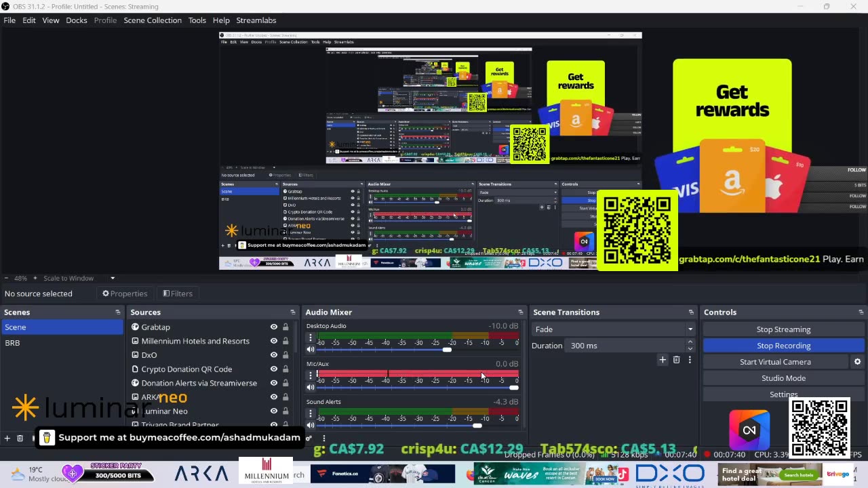Image resolution: width=868 pixels, height=488 pixels.
Task: Toggle Luminar Neo source visibility eye
Action: pos(274,411)
